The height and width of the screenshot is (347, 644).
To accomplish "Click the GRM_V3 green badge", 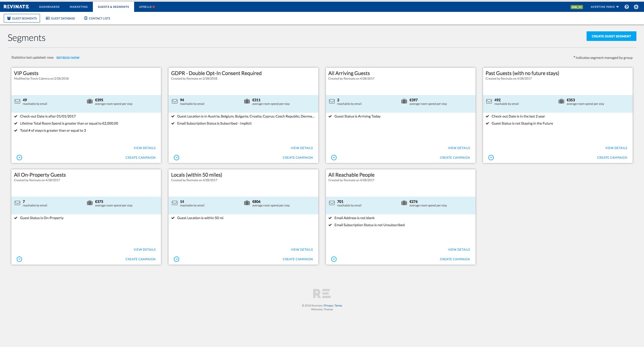I will tap(577, 7).
